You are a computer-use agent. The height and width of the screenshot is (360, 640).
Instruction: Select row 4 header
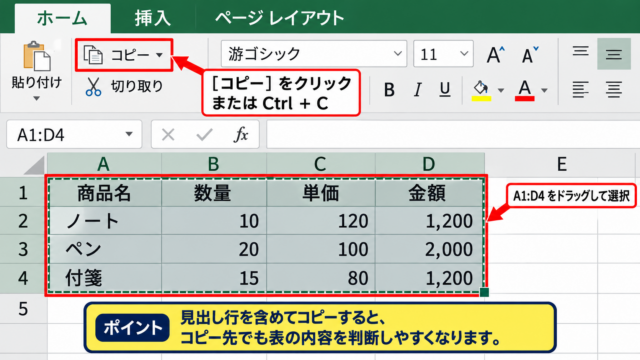tap(23, 278)
